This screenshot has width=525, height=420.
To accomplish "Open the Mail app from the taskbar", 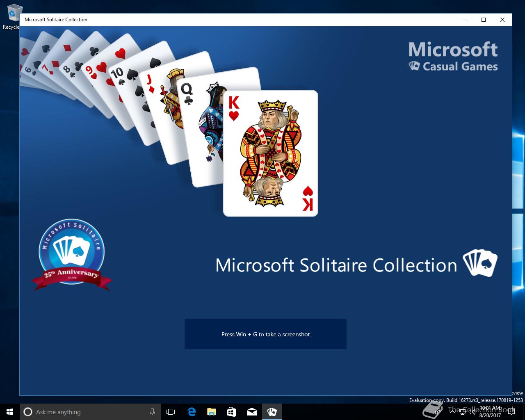I will 251,412.
